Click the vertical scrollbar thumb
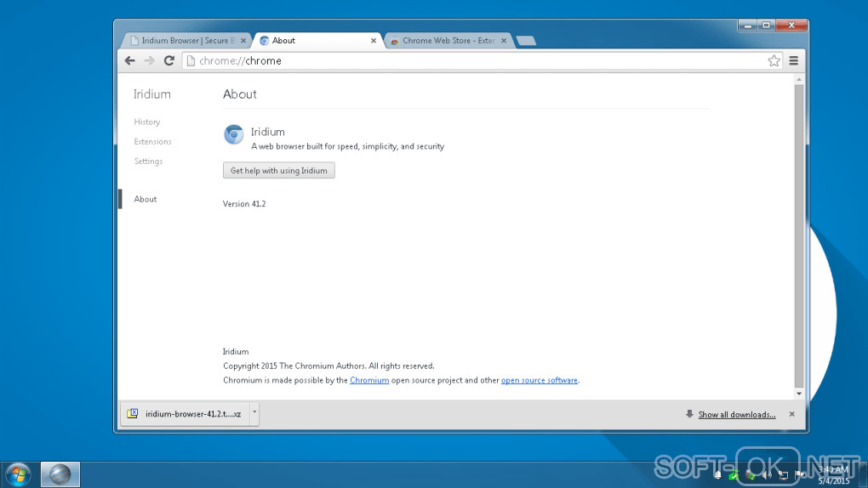Viewport: 868px width, 488px height. click(799, 236)
